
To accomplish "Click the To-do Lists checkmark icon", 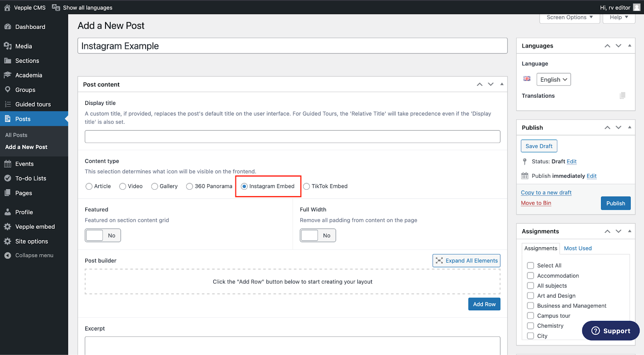I will point(8,178).
